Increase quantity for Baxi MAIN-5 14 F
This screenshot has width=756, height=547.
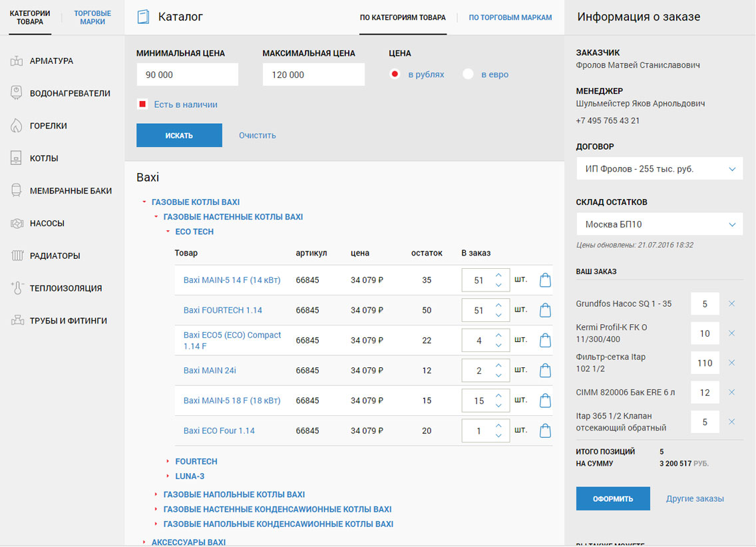(498, 275)
